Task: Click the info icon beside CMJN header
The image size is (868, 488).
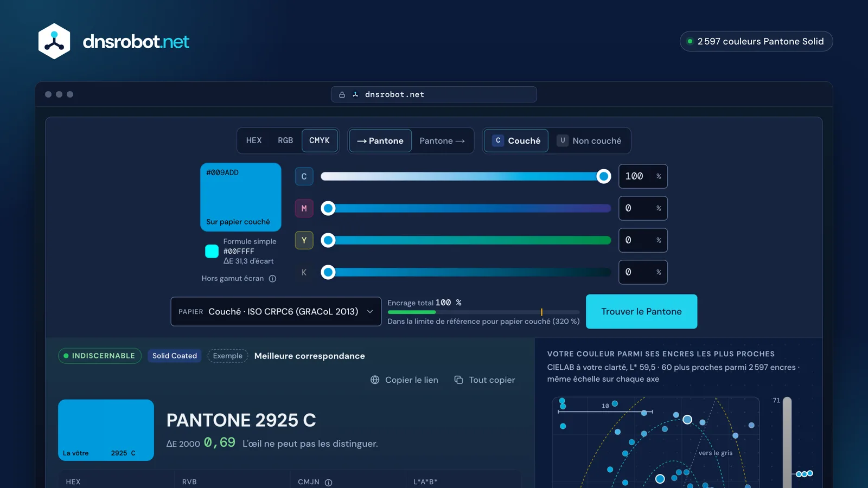Action: [328, 482]
